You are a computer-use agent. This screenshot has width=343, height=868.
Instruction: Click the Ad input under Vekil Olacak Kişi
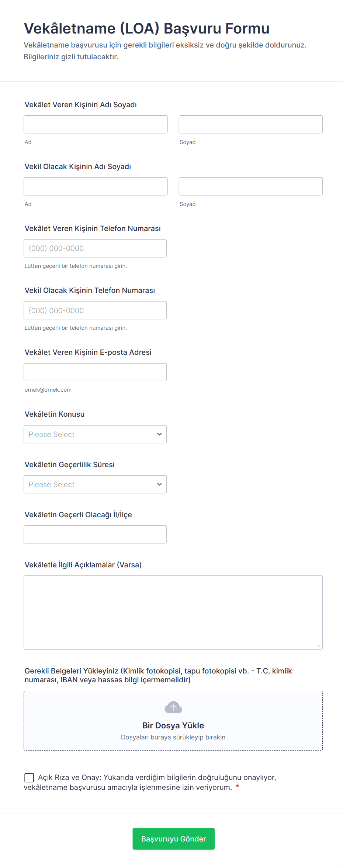coord(95,186)
